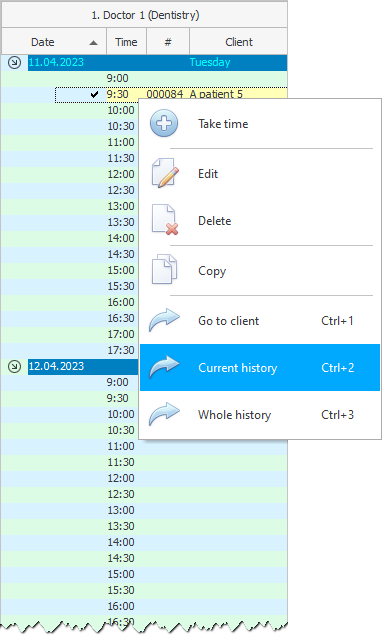The height and width of the screenshot is (637, 382).
Task: Select 11:00 slot on 11.04.2023
Action: [x=121, y=142]
